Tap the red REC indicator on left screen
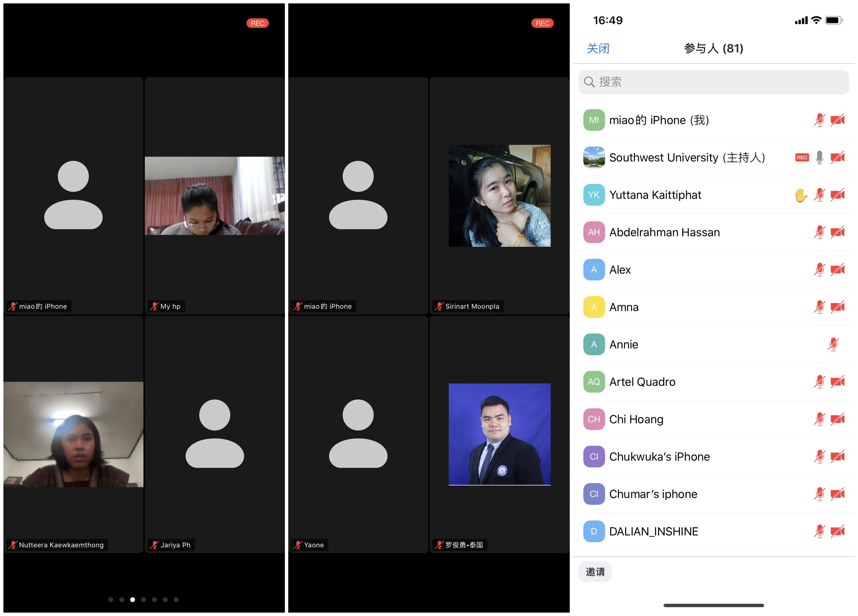 tap(257, 23)
